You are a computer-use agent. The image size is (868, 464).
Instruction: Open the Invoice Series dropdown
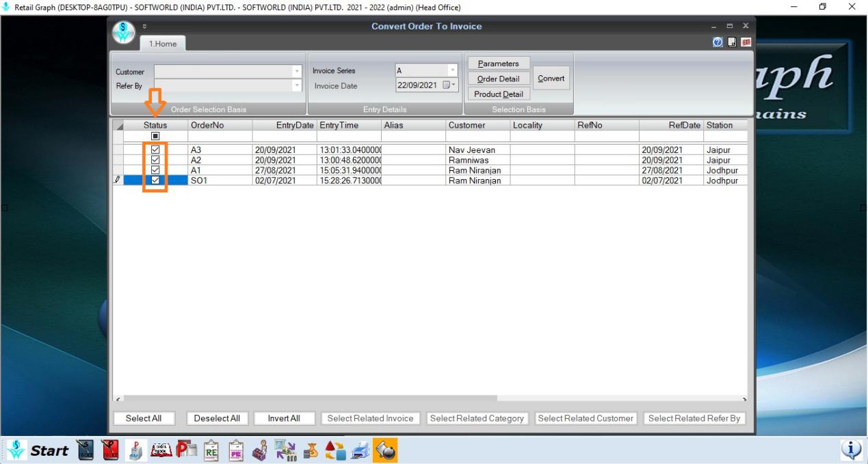click(452, 70)
